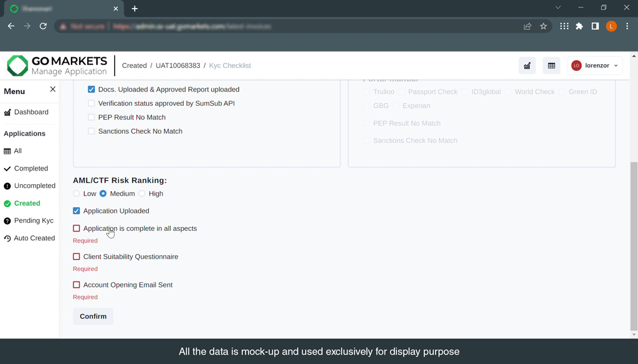Open the tab search chevron in title bar
This screenshot has width=638, height=364.
click(558, 7)
